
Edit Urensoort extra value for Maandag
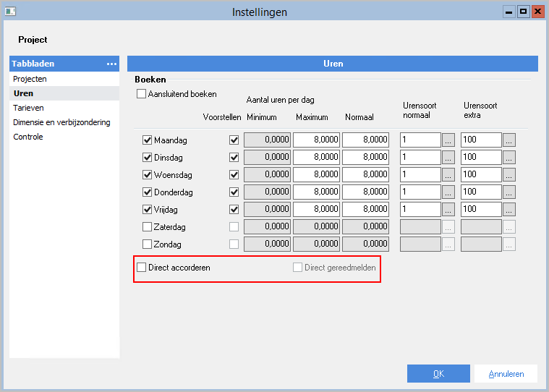(x=481, y=140)
